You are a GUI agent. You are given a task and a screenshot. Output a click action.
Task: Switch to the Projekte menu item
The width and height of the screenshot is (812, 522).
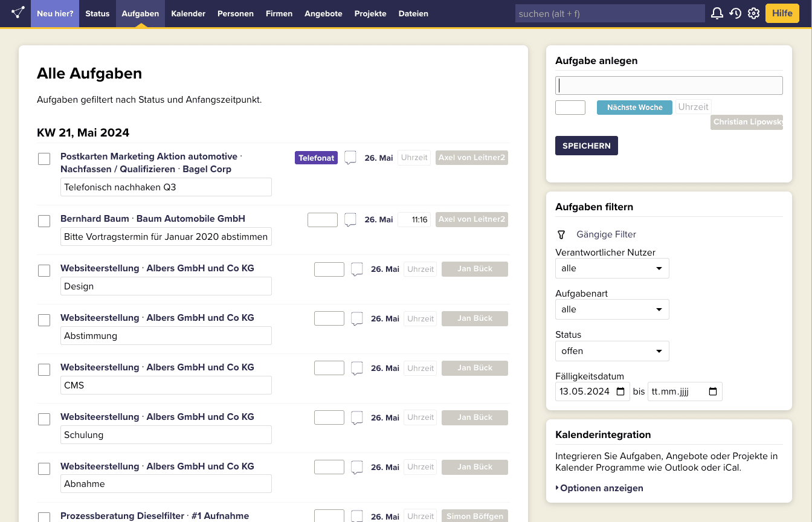pos(370,13)
